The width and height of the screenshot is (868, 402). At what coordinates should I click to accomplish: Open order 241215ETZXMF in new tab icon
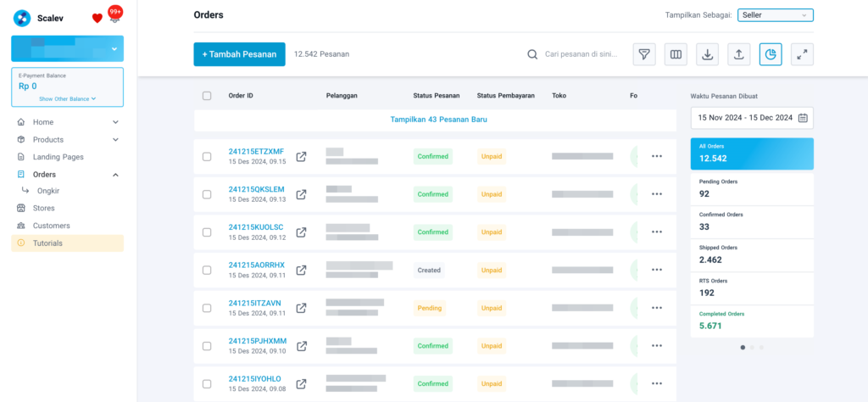coord(301,157)
